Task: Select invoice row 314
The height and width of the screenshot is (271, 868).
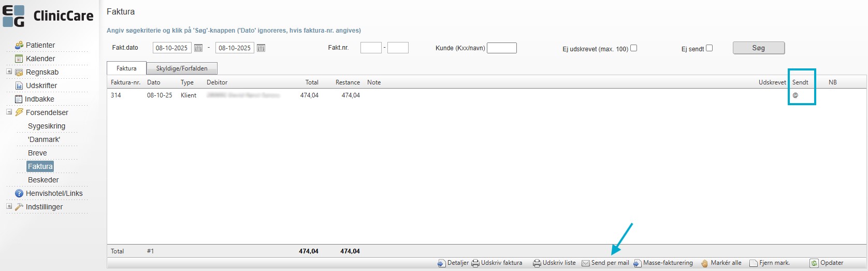Action: [116, 95]
